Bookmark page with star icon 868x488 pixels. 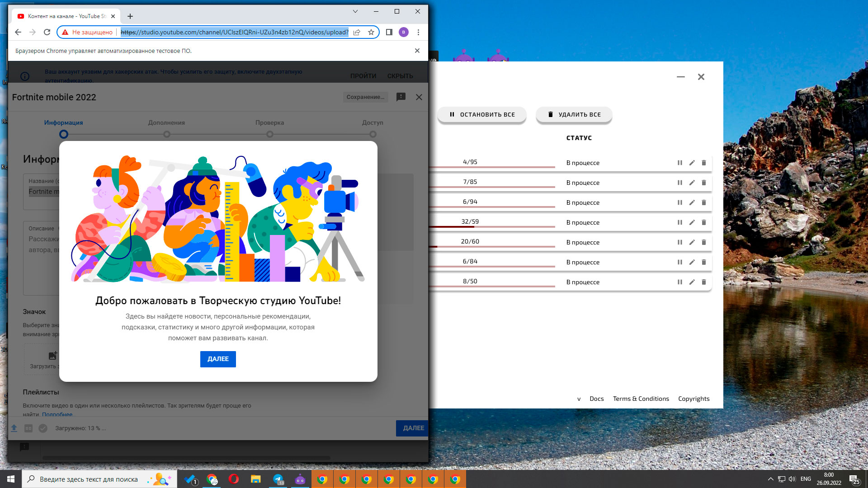[x=371, y=32]
